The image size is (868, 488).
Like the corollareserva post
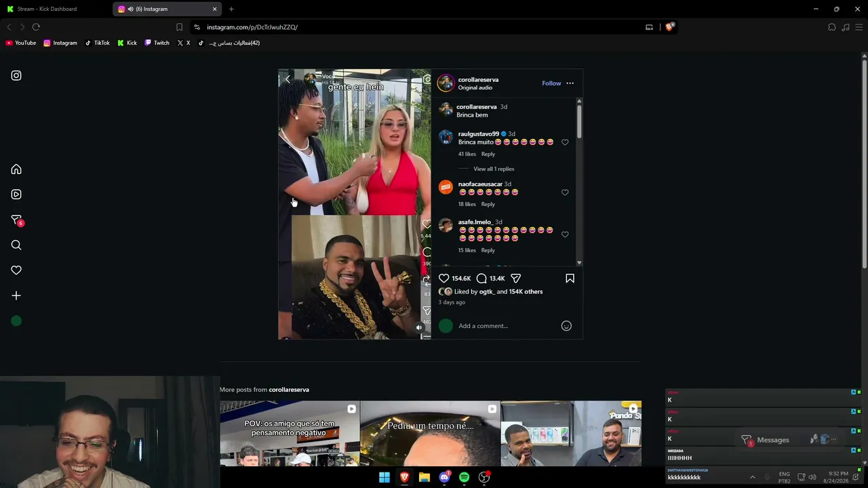pyautogui.click(x=443, y=279)
